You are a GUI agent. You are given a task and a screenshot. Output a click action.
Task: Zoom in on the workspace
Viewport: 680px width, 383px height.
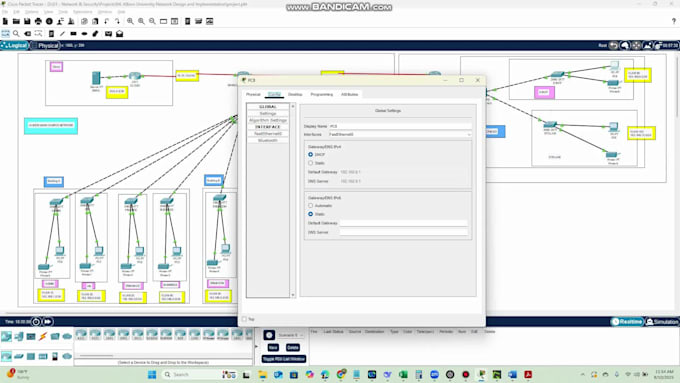130,21
